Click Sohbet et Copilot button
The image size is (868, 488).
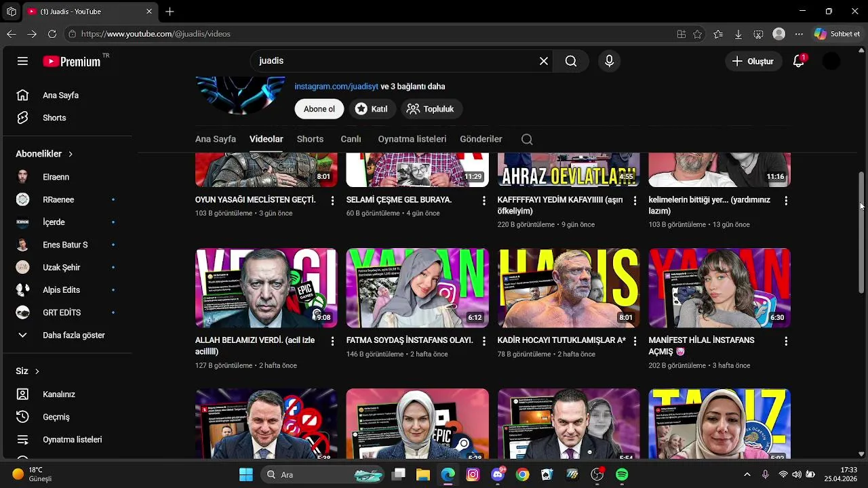[837, 34]
